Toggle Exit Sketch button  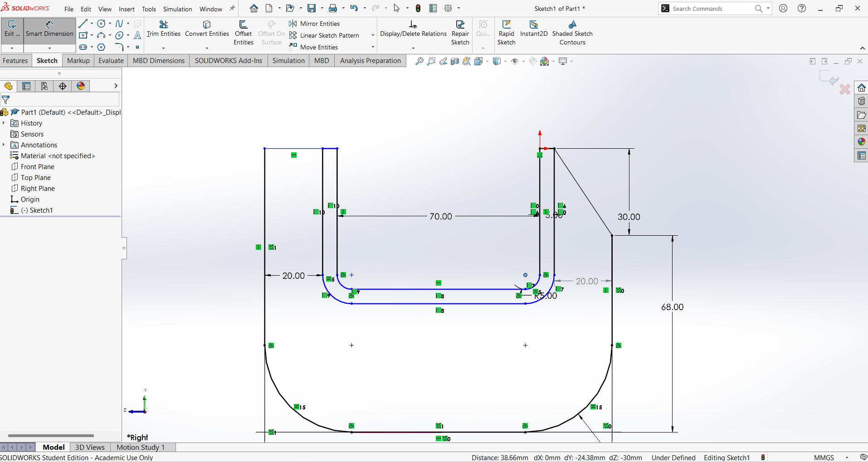12,29
